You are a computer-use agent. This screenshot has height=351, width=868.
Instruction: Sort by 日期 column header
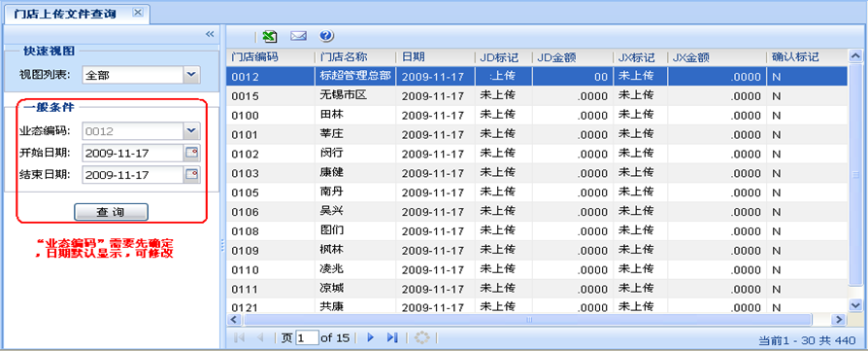436,57
